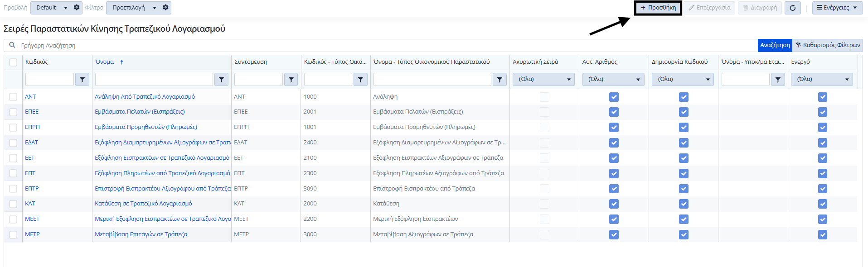Open the ΑΝΤ code link
The height and width of the screenshot is (267, 868).
point(30,97)
